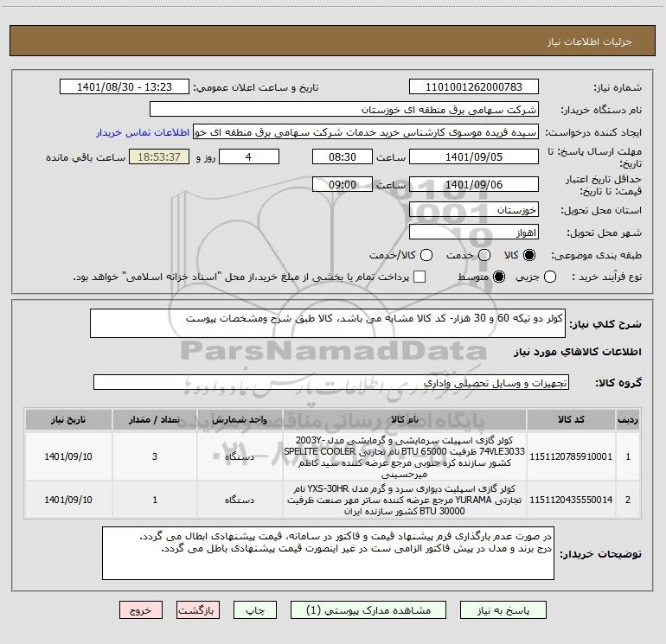Click اطلاعات کالاهای مورد نیاز heading

pos(577,352)
